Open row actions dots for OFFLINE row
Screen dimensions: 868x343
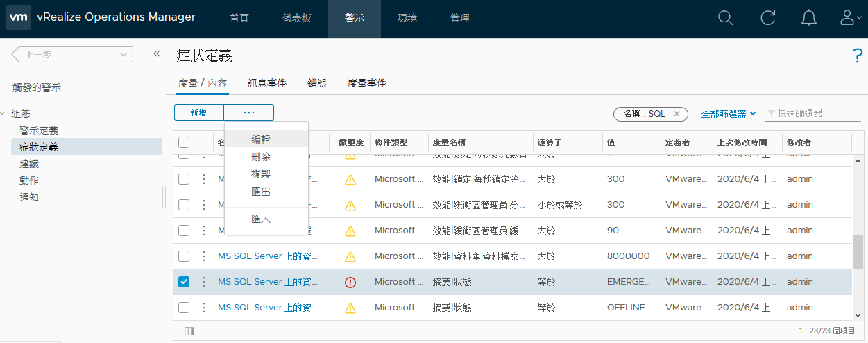(x=204, y=308)
